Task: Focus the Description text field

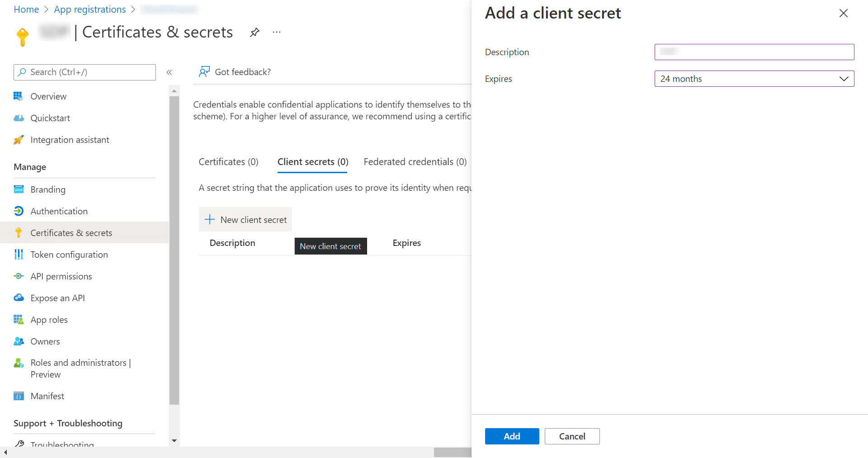Action: [x=754, y=52]
